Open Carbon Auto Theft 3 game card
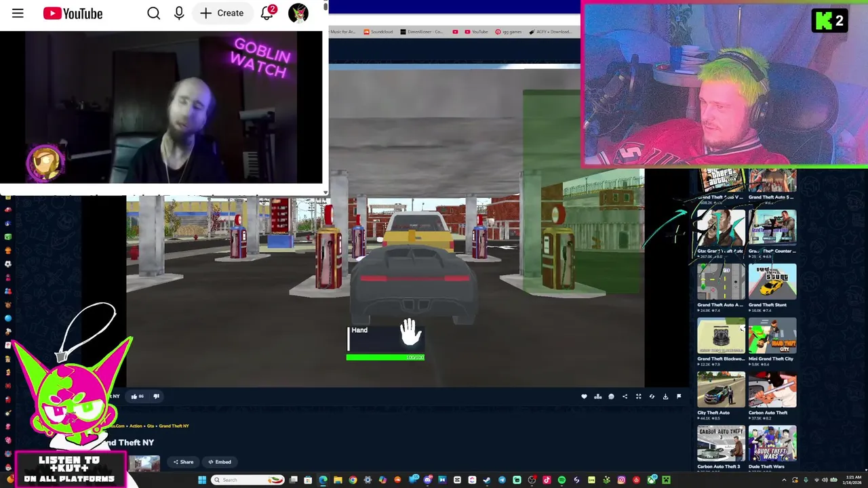 click(x=721, y=447)
